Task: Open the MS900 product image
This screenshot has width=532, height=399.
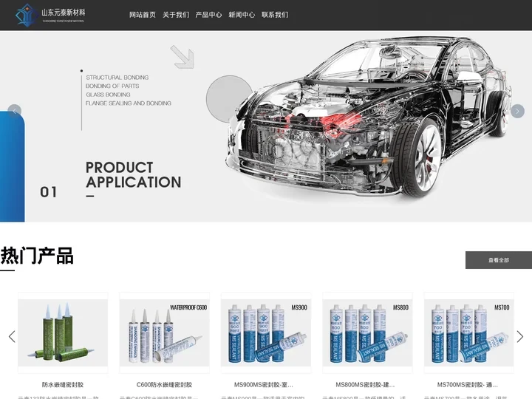Action: click(x=266, y=332)
